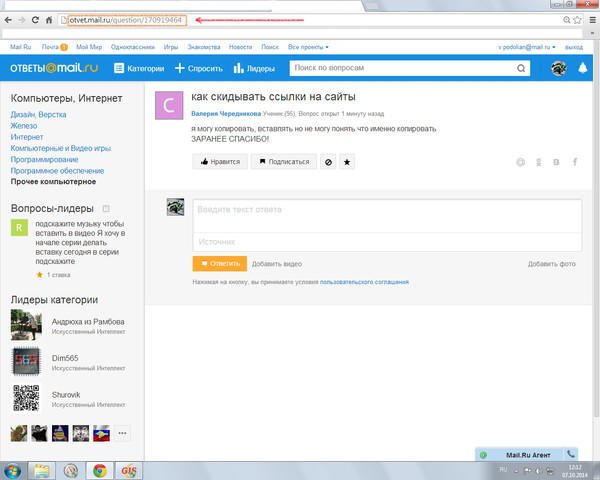Click the notifications bell icon
The width and height of the screenshot is (600, 480).
583,68
